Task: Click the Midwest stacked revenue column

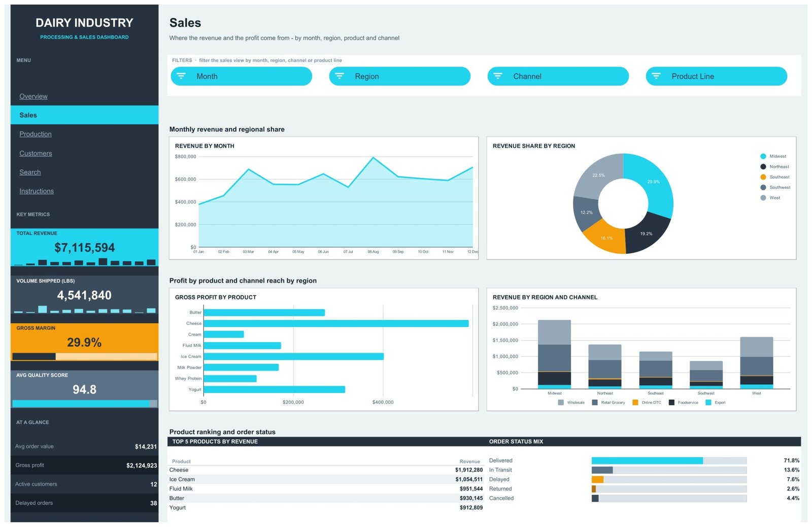Action: (x=554, y=354)
